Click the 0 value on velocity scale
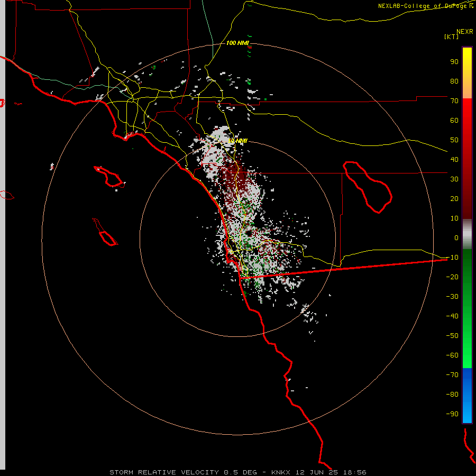The height and width of the screenshot is (476, 476). 456,237
